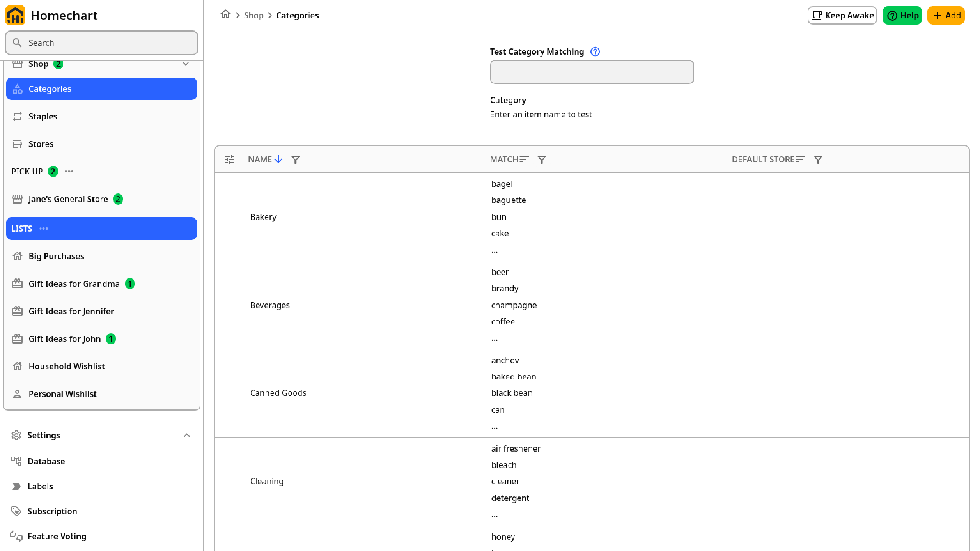
Task: Click the Staples repeat icon
Action: coord(17,116)
